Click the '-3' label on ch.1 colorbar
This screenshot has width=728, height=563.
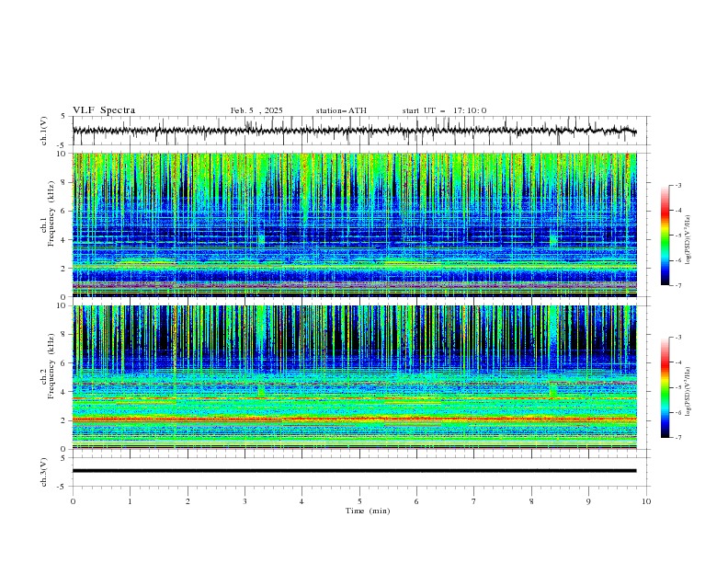pyautogui.click(x=677, y=185)
